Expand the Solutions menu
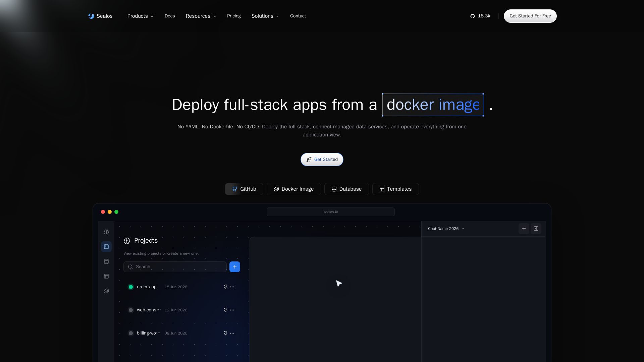 coord(265,16)
